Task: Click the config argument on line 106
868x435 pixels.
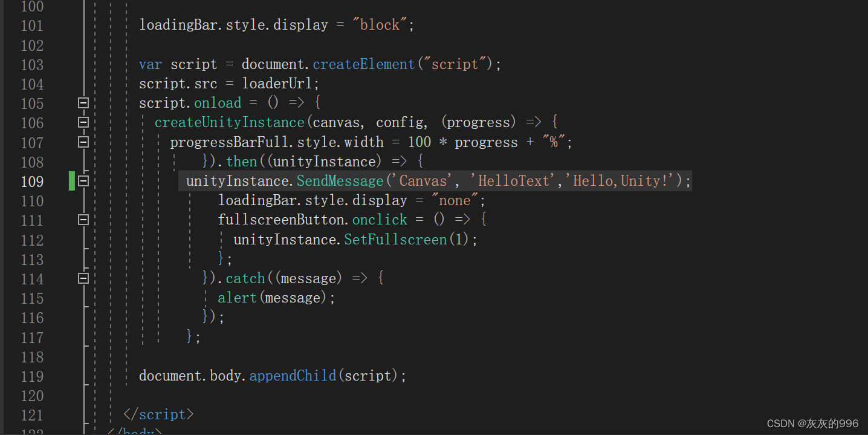Action: point(401,122)
